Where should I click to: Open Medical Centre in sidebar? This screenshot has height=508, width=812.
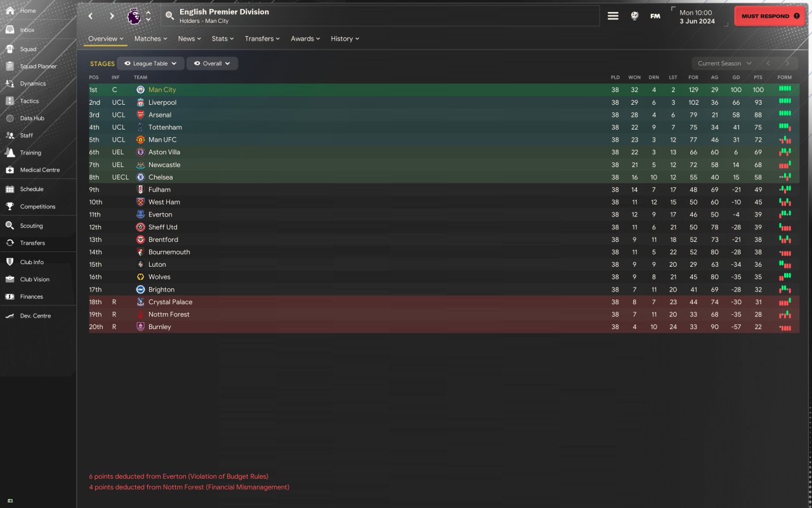39,170
